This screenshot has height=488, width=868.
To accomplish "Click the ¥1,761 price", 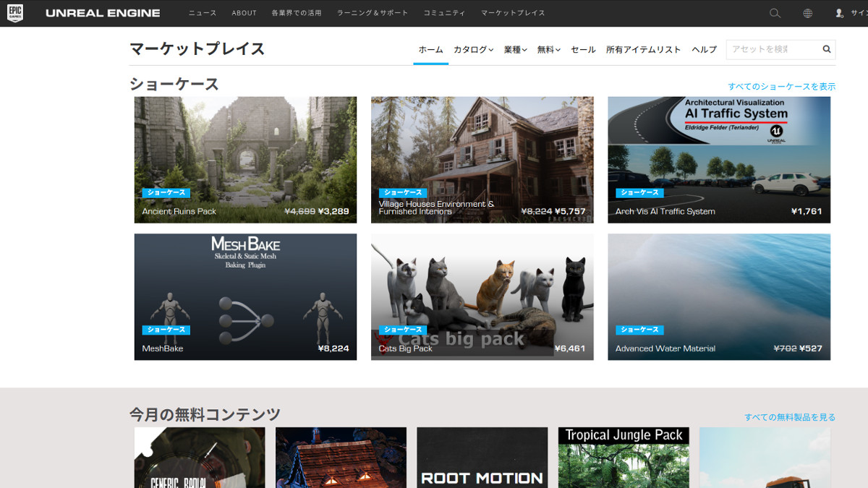I will pyautogui.click(x=807, y=212).
